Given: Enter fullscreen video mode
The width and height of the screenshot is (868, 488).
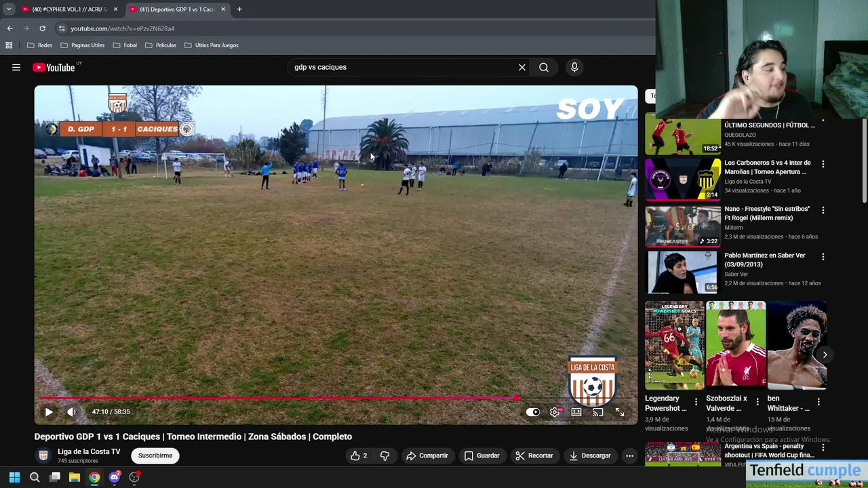Looking at the screenshot, I should (x=620, y=411).
